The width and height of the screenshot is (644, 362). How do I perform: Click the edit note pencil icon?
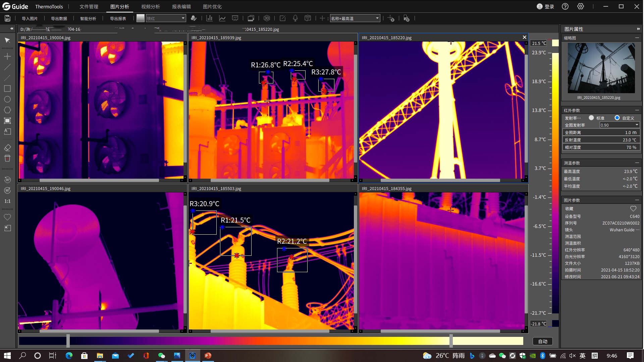(283, 18)
